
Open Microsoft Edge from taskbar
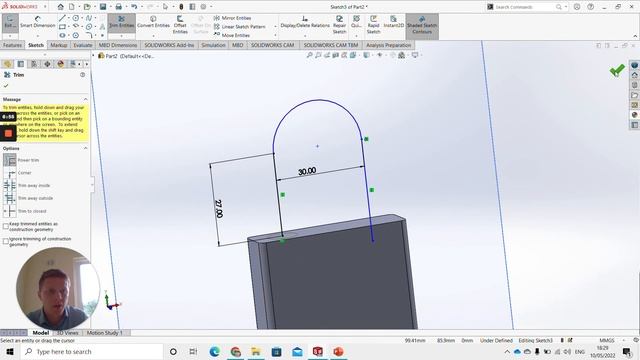click(215, 351)
